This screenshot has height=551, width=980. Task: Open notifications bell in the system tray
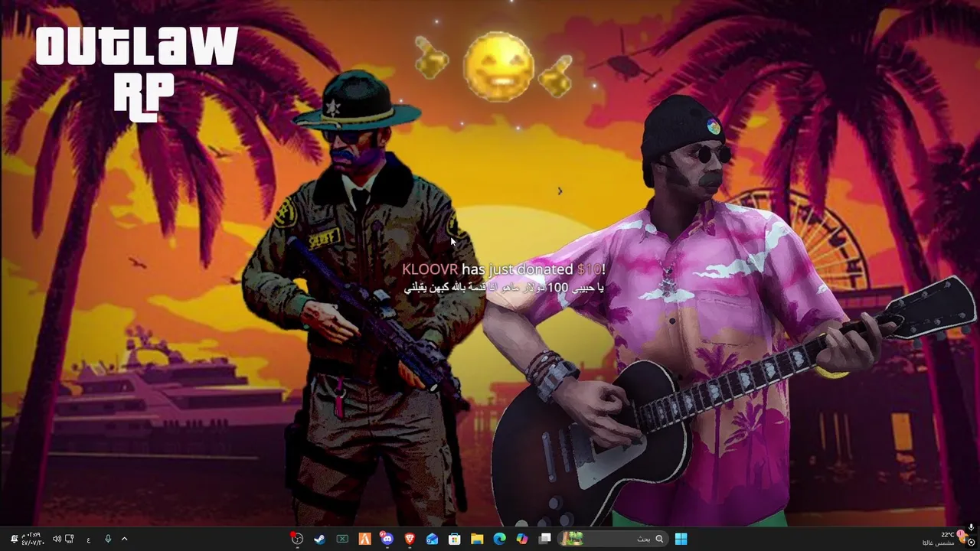click(13, 539)
